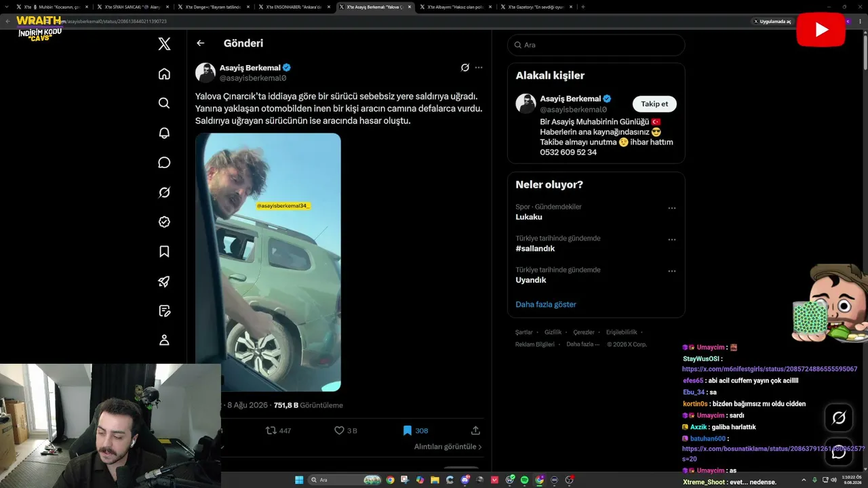Screen dimensions: 868x488
Task: Open more options for Lukaku trend
Action: 672,208
